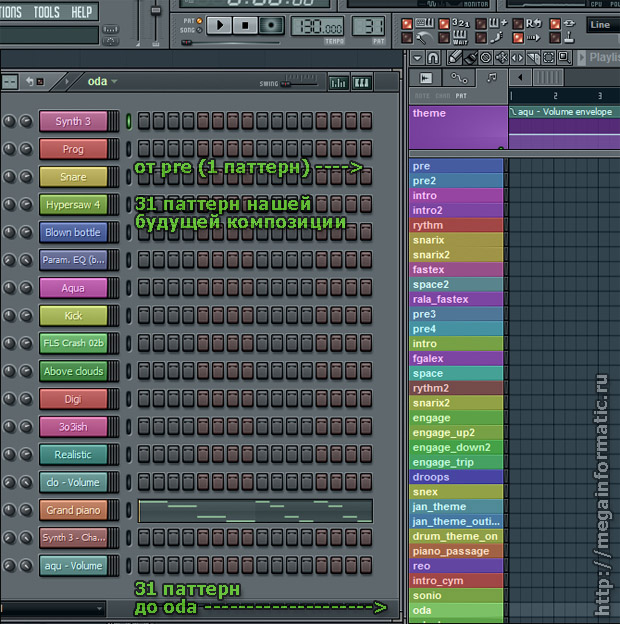The width and height of the screenshot is (620, 624).
Task: Select the Blown bottle channel button
Action: tap(73, 232)
